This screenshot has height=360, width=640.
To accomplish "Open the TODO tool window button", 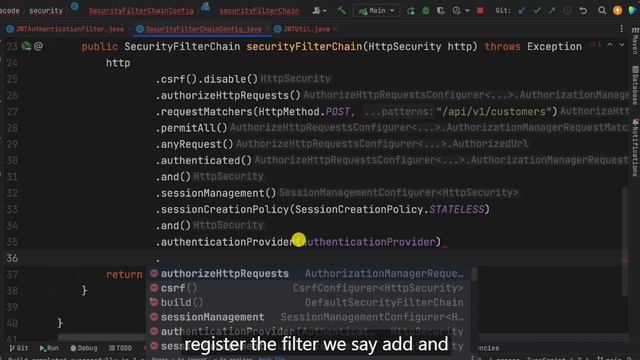I will point(120,348).
